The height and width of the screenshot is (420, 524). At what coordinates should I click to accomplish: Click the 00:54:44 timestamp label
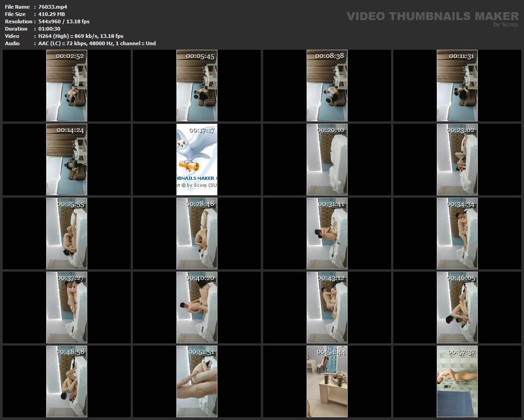[x=331, y=352]
